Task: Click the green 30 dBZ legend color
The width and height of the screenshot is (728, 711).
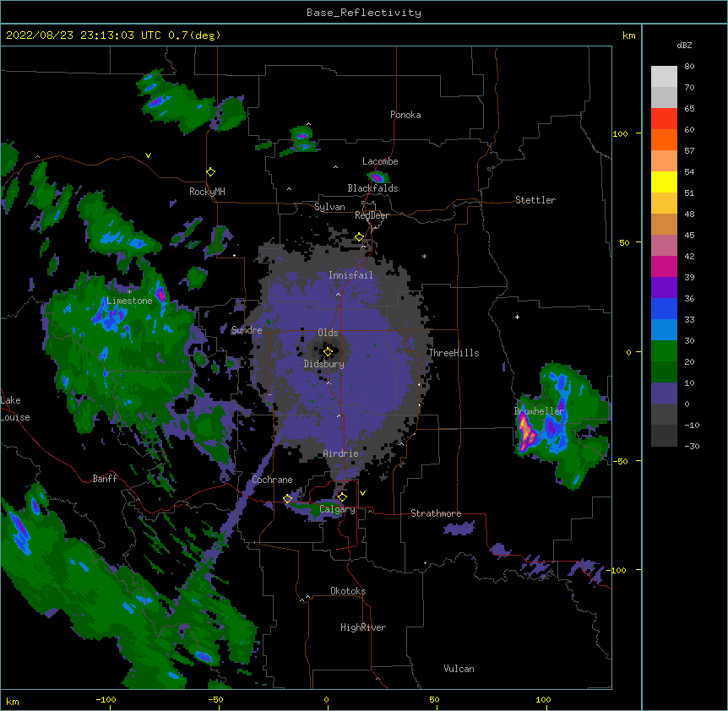Action: [664, 351]
